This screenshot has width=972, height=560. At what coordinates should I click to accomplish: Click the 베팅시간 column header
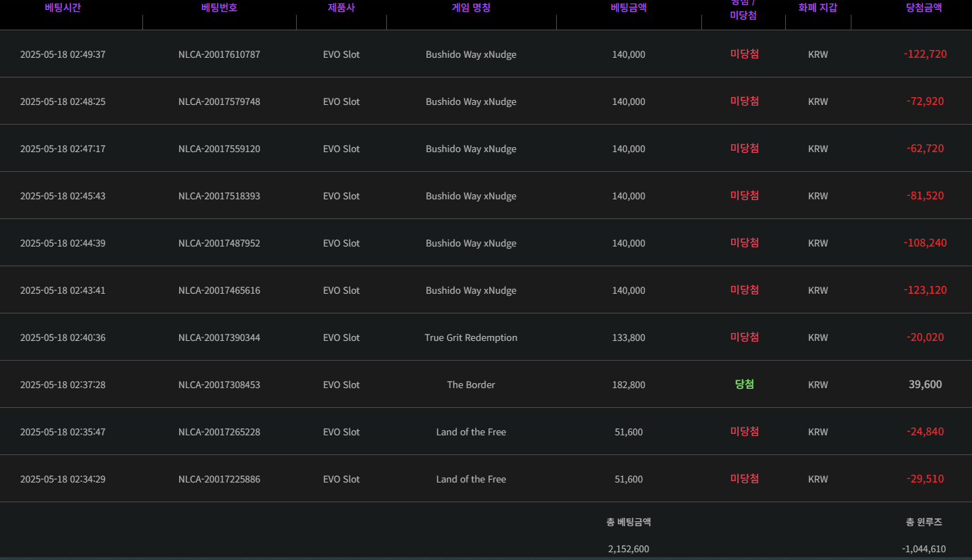tap(63, 8)
